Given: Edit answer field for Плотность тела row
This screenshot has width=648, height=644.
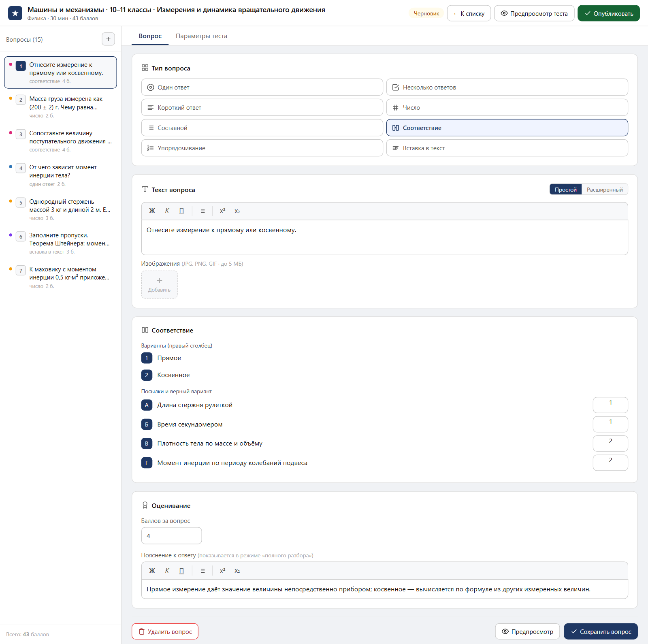Looking at the screenshot, I should (x=610, y=444).
